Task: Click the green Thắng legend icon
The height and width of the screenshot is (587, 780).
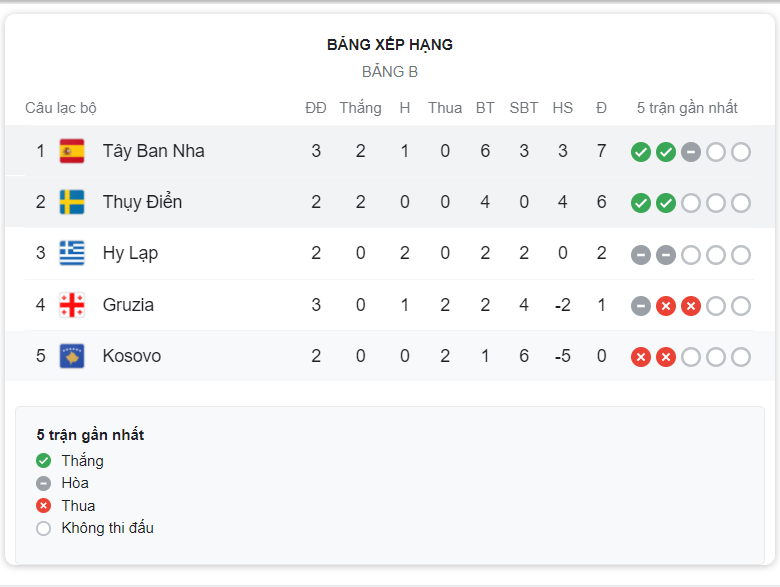Action: (x=44, y=461)
